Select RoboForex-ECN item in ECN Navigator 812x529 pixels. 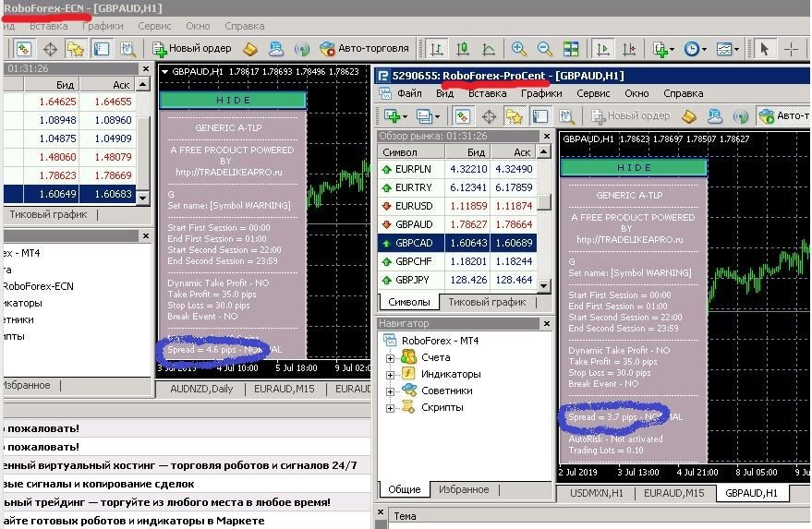point(38,286)
